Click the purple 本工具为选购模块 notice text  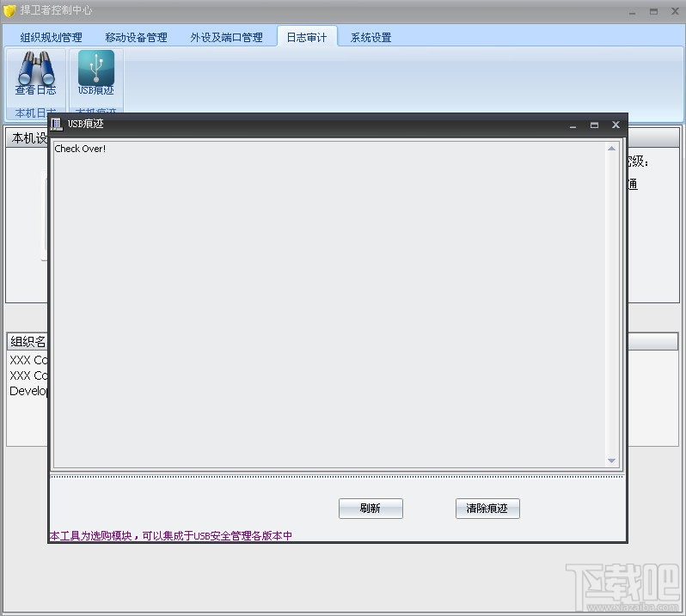point(170,535)
